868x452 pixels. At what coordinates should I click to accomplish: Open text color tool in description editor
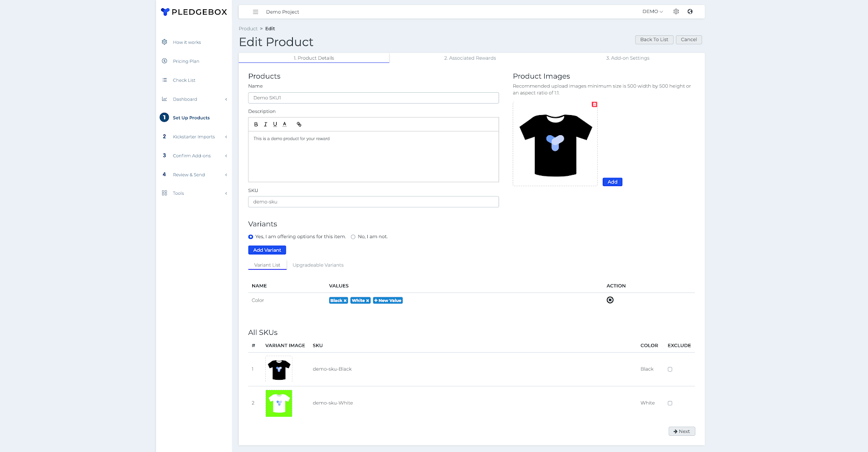284,124
